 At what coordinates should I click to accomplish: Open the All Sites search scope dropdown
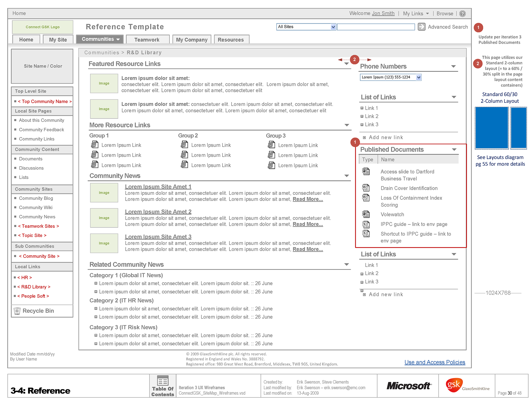(x=333, y=27)
